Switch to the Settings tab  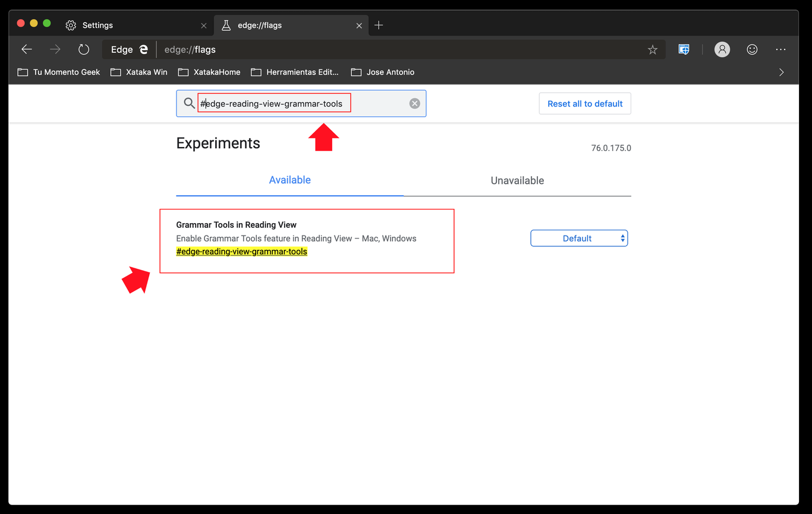pos(137,26)
